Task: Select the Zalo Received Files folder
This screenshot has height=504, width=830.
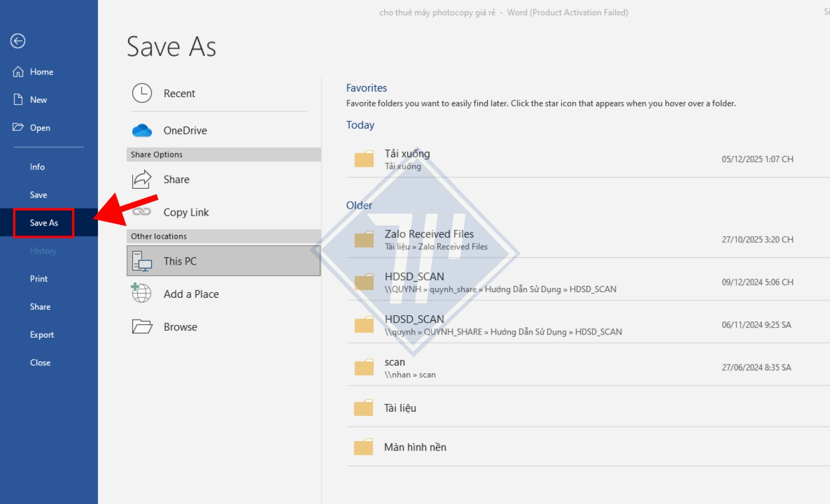Action: (x=588, y=239)
